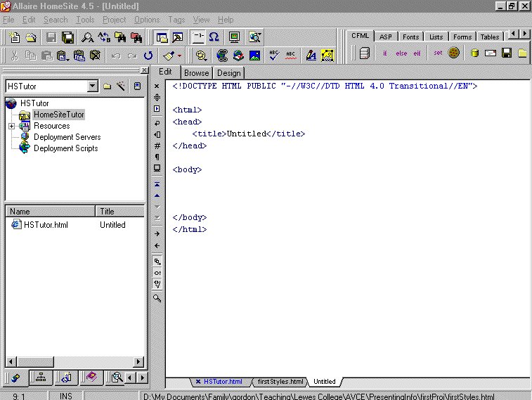The width and height of the screenshot is (532, 400).
Task: Click the Open file folder icon
Action: click(x=30, y=37)
